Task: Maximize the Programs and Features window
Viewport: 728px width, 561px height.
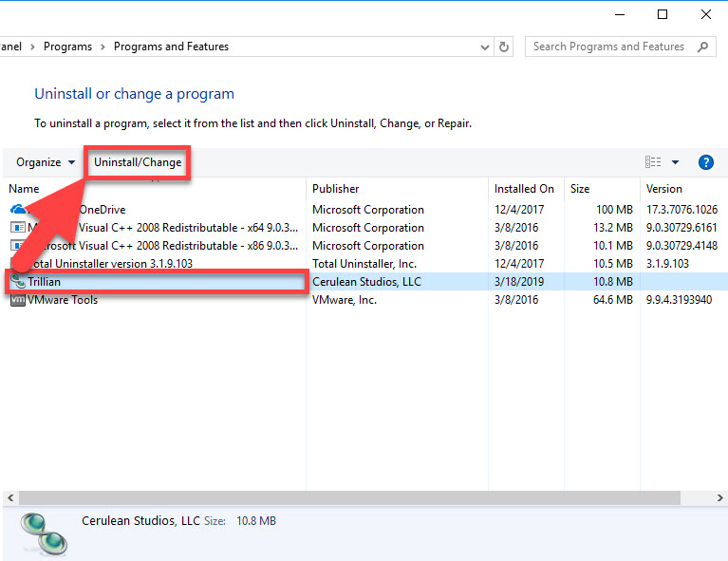Action: [663, 14]
